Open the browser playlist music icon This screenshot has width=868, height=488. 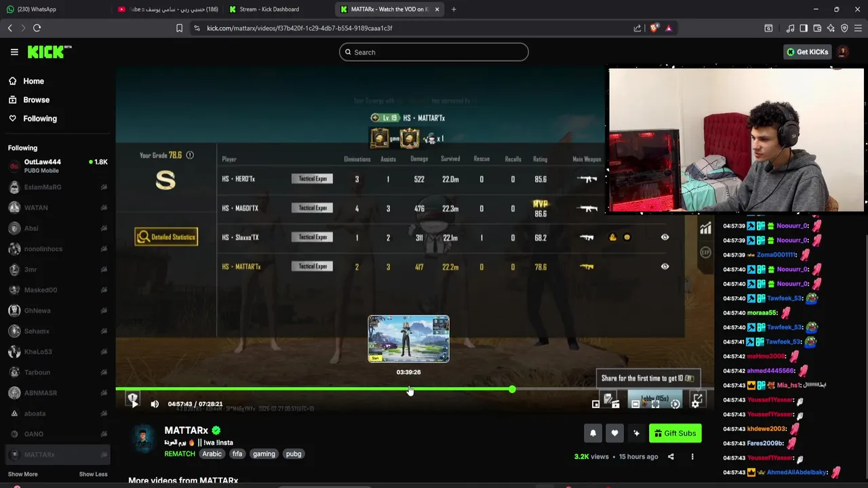coord(790,28)
